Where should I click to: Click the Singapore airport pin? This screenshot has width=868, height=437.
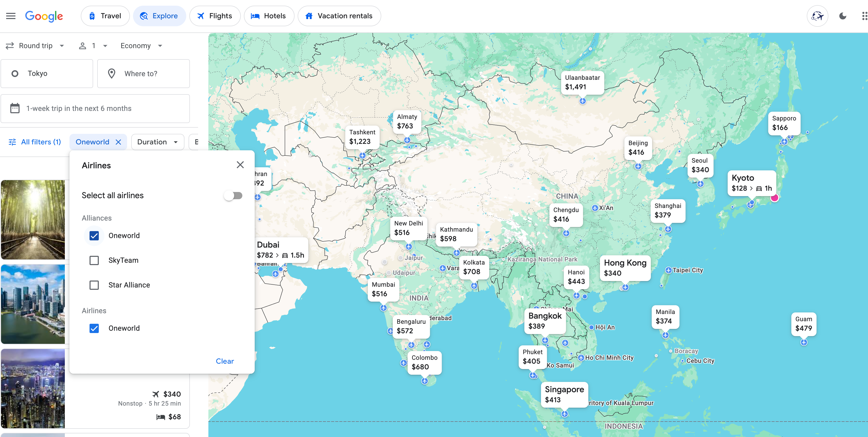click(x=564, y=414)
